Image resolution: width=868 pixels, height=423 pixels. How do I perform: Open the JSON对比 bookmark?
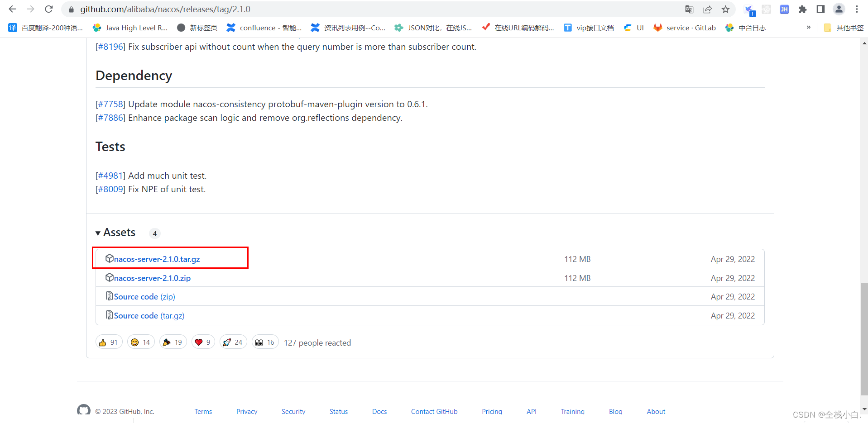point(433,28)
